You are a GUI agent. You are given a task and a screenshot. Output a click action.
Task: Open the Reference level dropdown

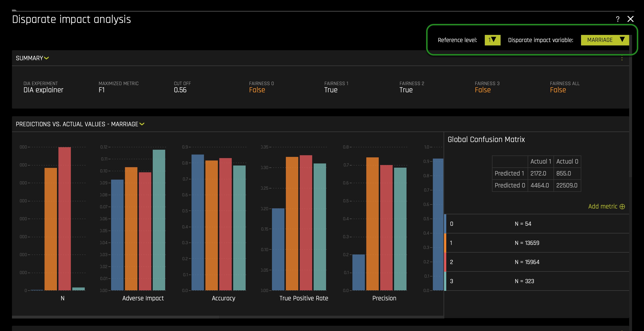coord(492,40)
